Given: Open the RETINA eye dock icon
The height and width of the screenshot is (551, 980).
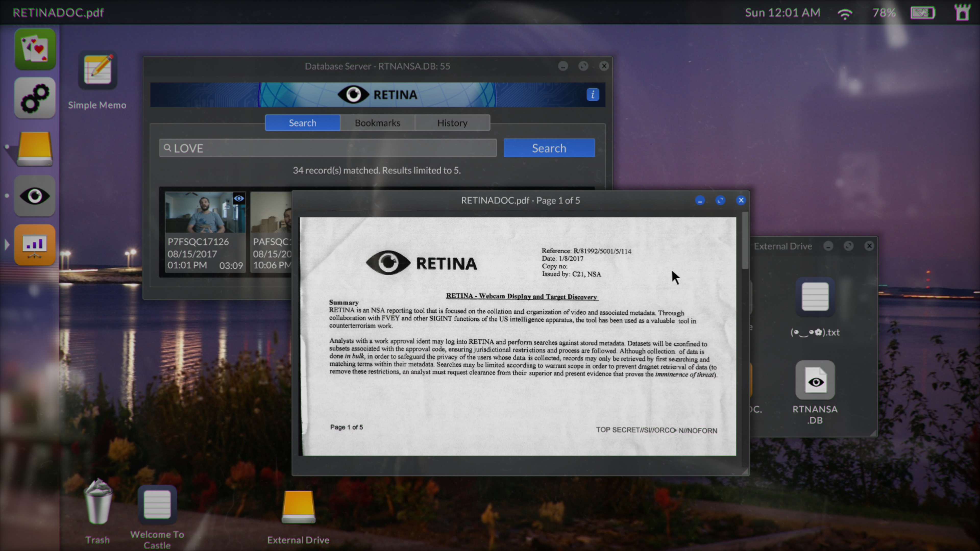Looking at the screenshot, I should pyautogui.click(x=35, y=196).
